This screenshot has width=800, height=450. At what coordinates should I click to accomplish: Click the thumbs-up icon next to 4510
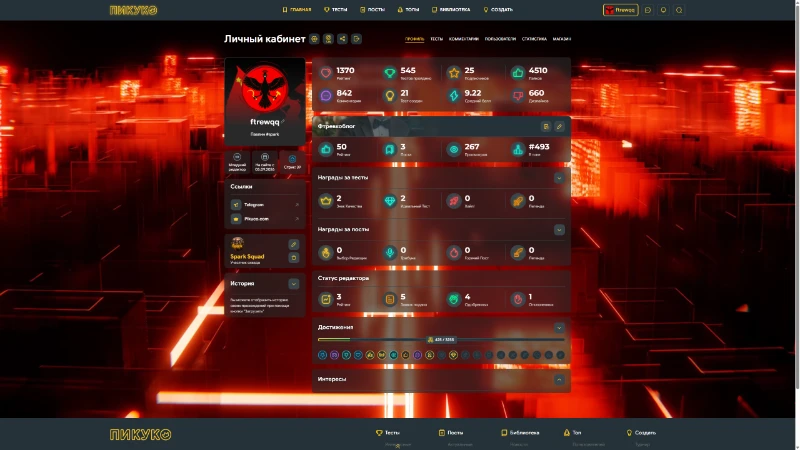point(518,73)
